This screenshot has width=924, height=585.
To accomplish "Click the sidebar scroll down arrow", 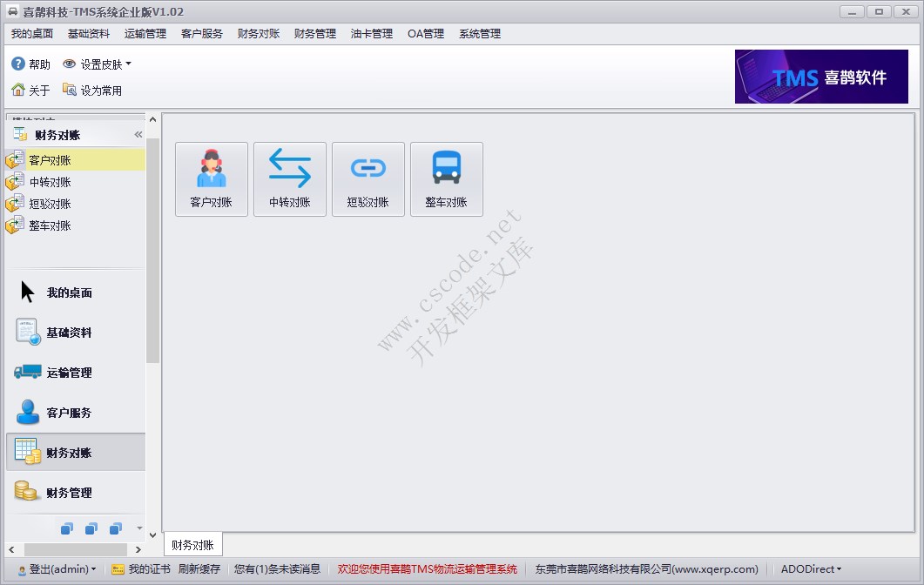I will tap(152, 535).
